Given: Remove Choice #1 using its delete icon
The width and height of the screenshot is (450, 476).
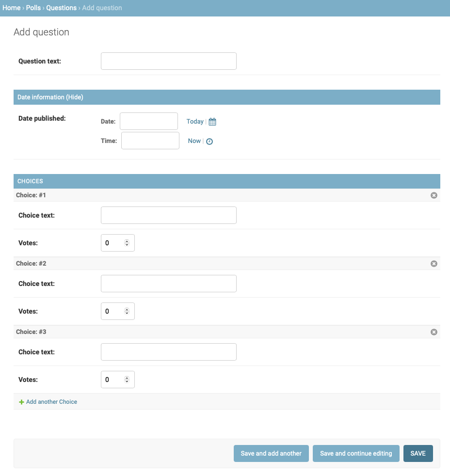Looking at the screenshot, I should [434, 195].
